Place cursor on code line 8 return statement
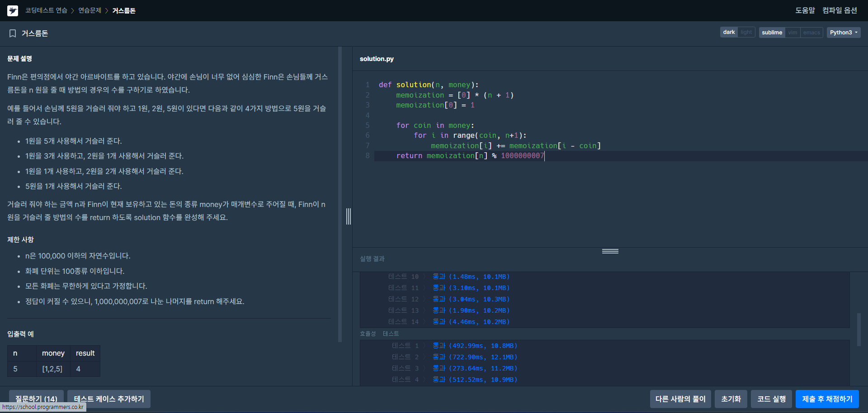Screen dimensions: 868x413 click(x=470, y=156)
